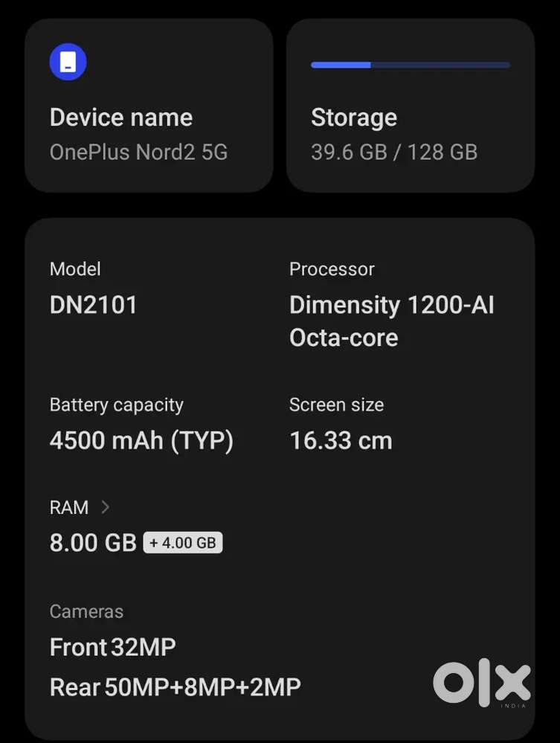Select the DN2101 model number
560x743 pixels.
point(94,305)
